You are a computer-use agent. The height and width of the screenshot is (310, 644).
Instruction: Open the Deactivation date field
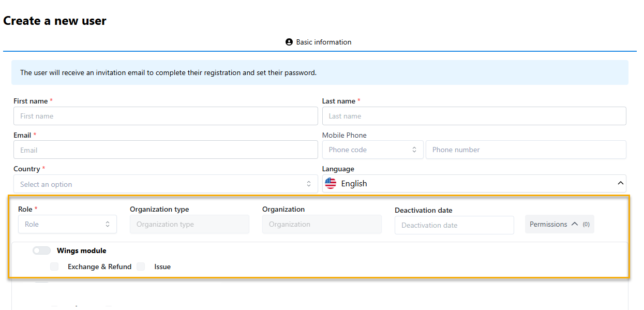454,225
